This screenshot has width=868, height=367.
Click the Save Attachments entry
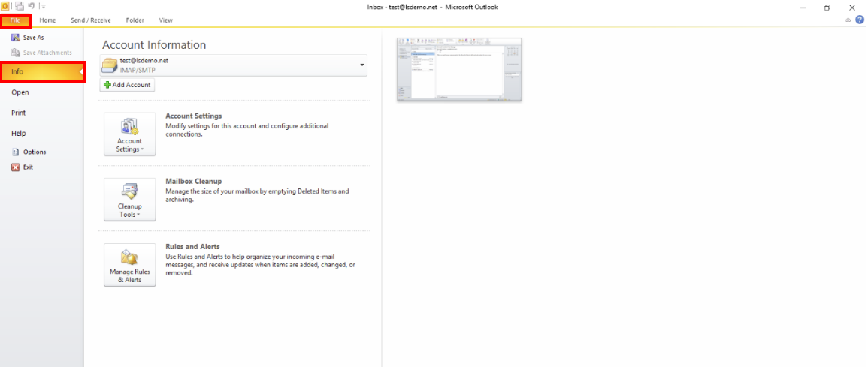(x=41, y=53)
